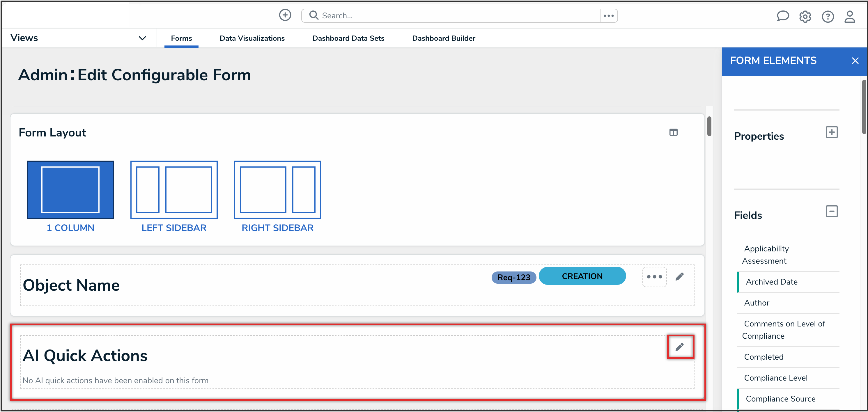Open the search bar ellipsis options
The image size is (868, 412).
[609, 15]
